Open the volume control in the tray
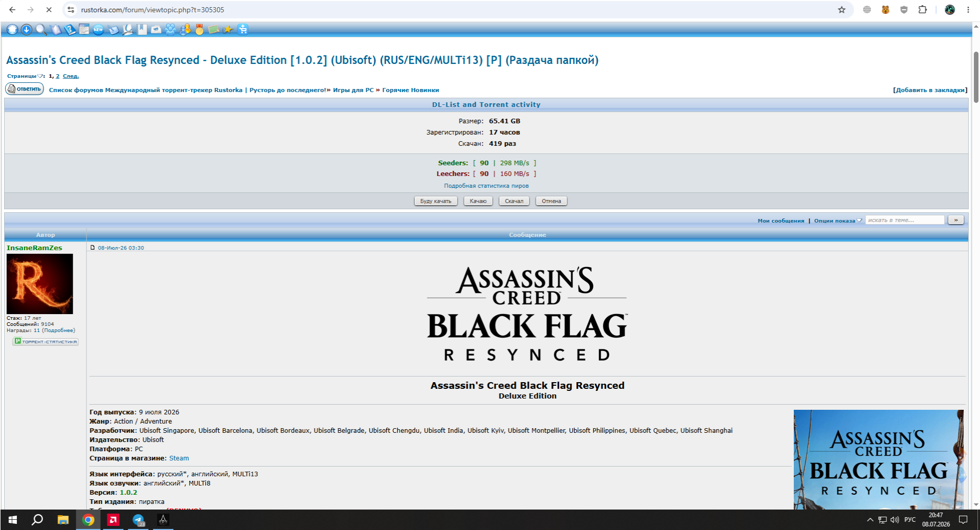The height and width of the screenshot is (530, 980). (x=895, y=520)
